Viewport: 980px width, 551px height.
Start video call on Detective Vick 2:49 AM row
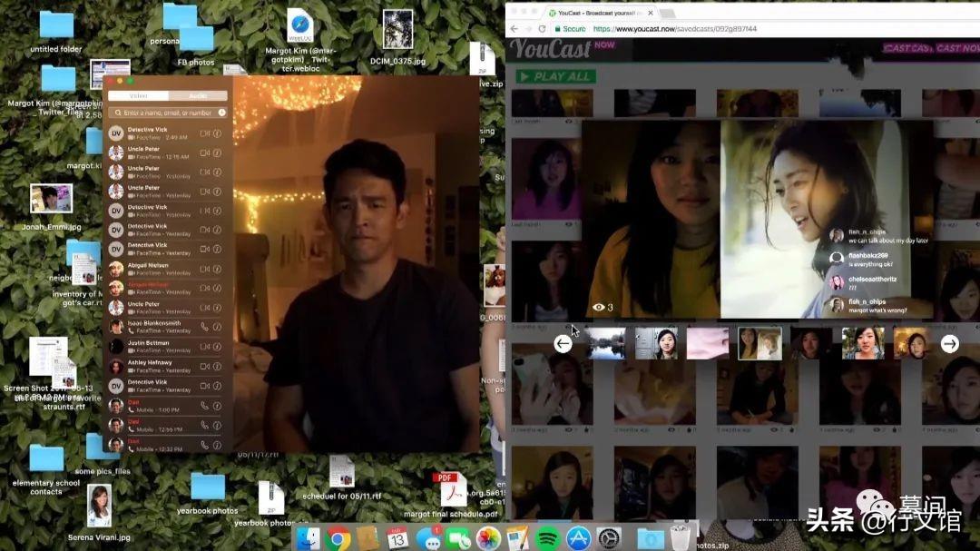tap(204, 133)
